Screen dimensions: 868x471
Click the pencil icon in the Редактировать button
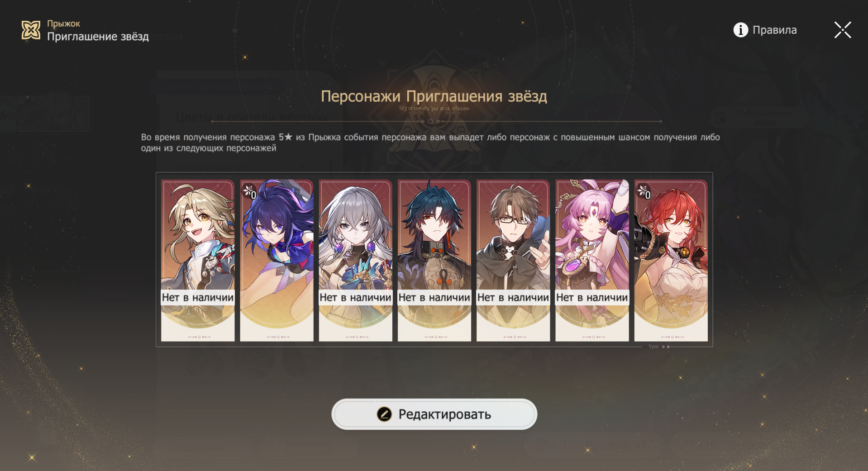pos(384,414)
